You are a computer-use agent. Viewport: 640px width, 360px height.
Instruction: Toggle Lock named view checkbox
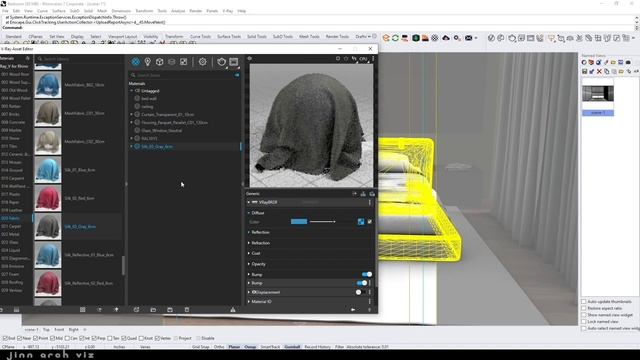pyautogui.click(x=584, y=322)
